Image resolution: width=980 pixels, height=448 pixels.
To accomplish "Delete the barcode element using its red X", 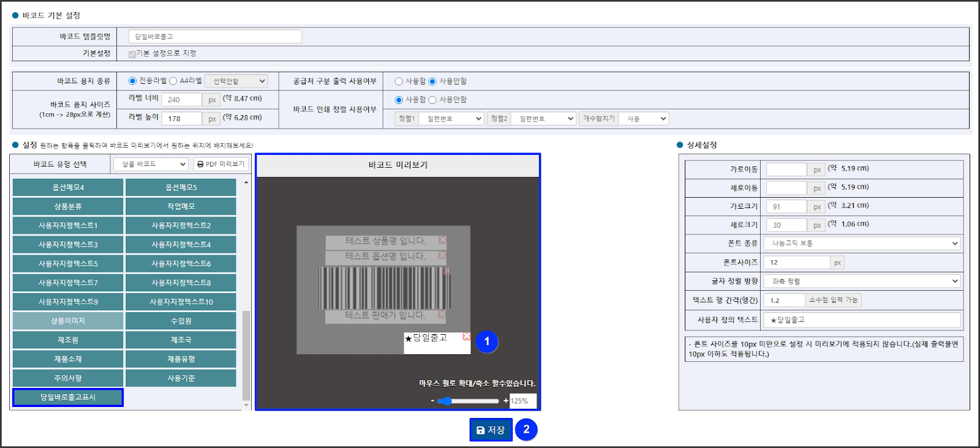I will [447, 271].
